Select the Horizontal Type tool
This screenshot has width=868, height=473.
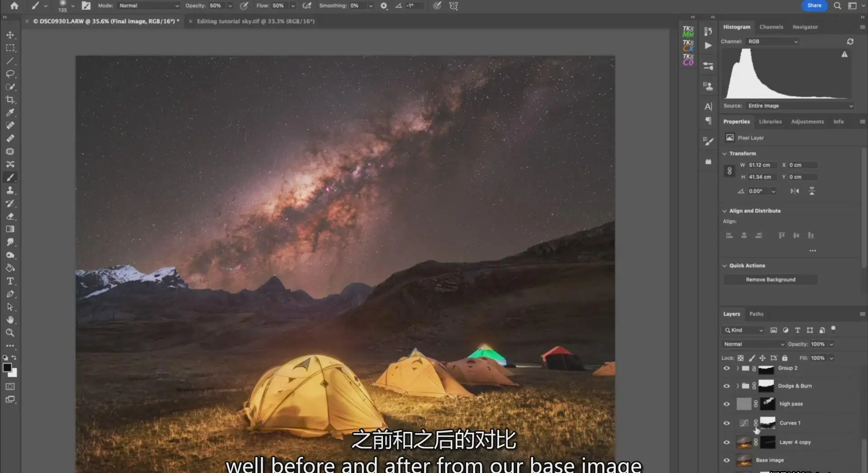pyautogui.click(x=10, y=281)
